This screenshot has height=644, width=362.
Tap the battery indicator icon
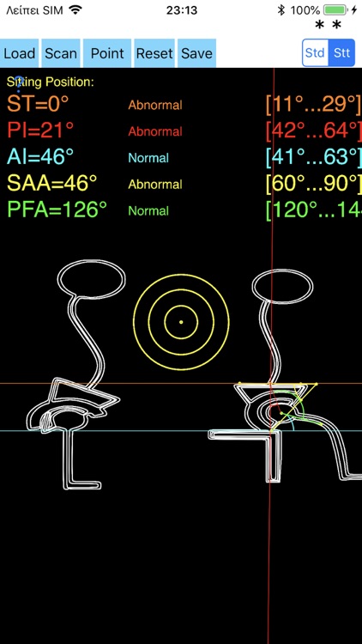tap(335, 10)
